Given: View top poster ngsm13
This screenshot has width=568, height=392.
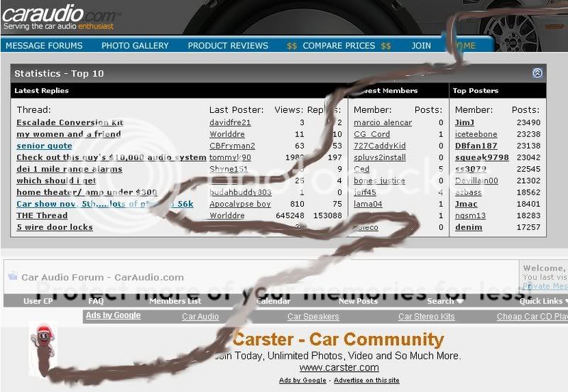Looking at the screenshot, I should click(x=470, y=215).
